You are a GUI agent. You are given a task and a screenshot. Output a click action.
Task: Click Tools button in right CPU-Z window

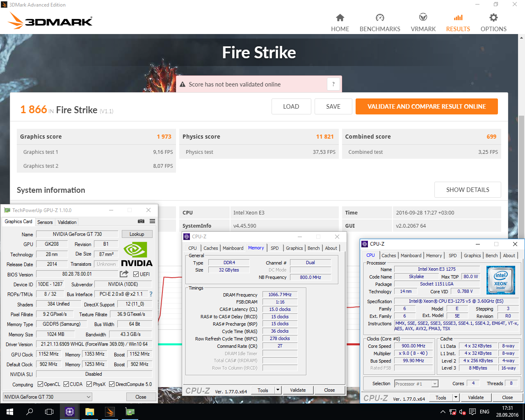[x=441, y=397]
